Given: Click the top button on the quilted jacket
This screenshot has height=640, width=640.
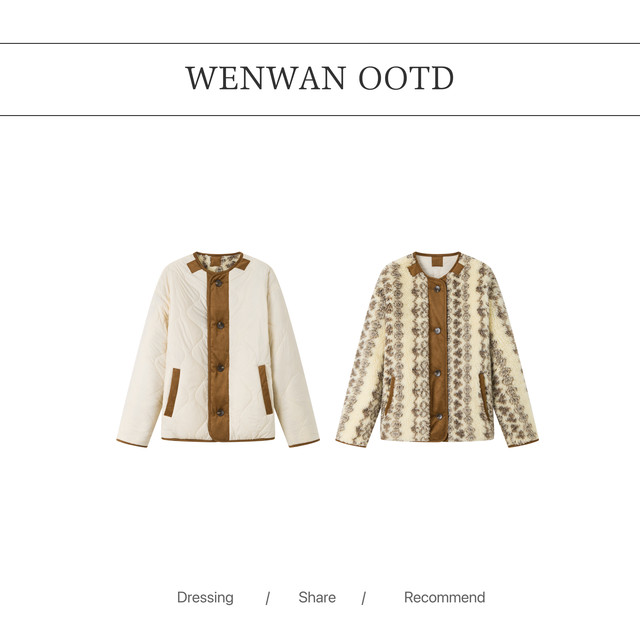Looking at the screenshot, I should (x=219, y=283).
